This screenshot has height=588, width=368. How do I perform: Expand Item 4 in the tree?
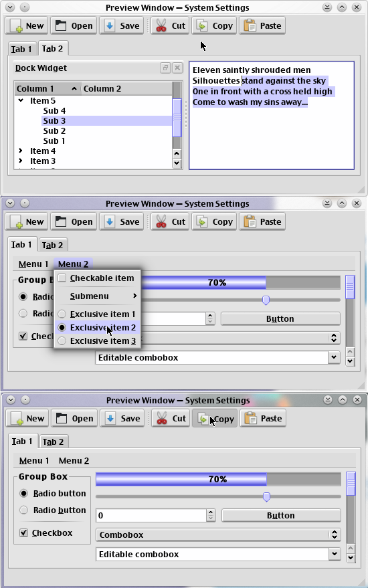click(21, 151)
